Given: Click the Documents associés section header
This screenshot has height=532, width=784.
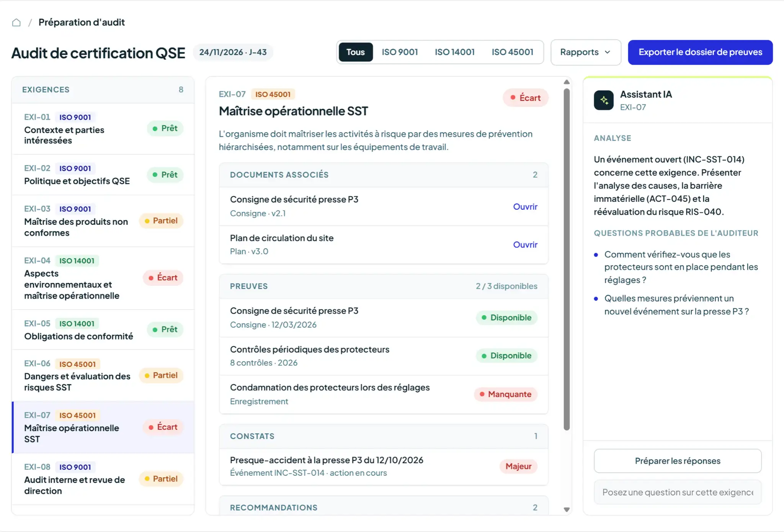Looking at the screenshot, I should pyautogui.click(x=384, y=175).
